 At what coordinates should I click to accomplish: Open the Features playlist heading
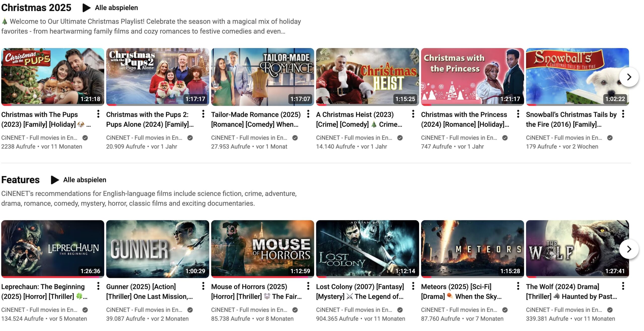(x=20, y=180)
